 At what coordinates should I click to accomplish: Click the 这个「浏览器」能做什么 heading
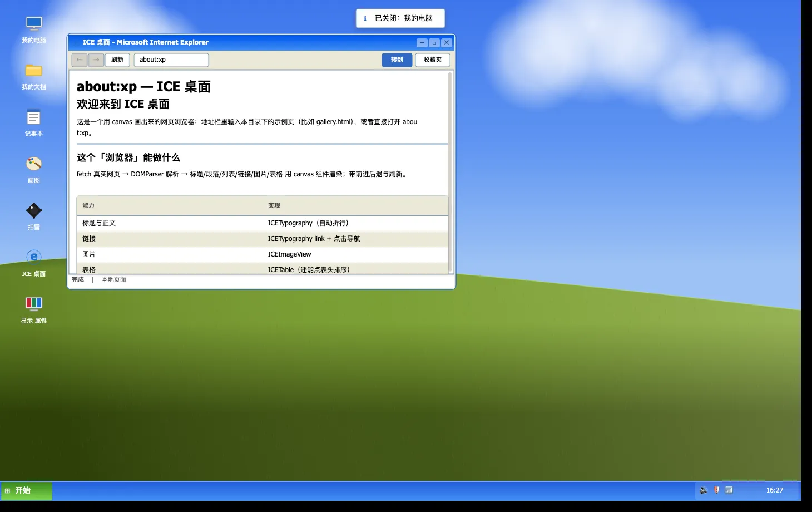pyautogui.click(x=128, y=157)
